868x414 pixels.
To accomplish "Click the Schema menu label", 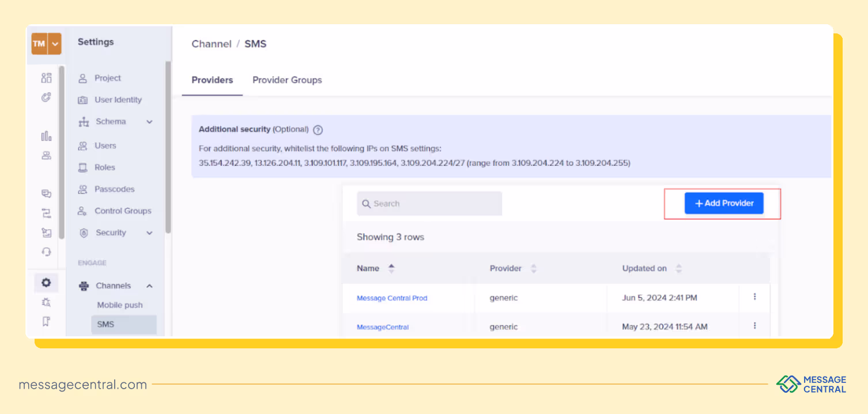I will click(x=111, y=122).
